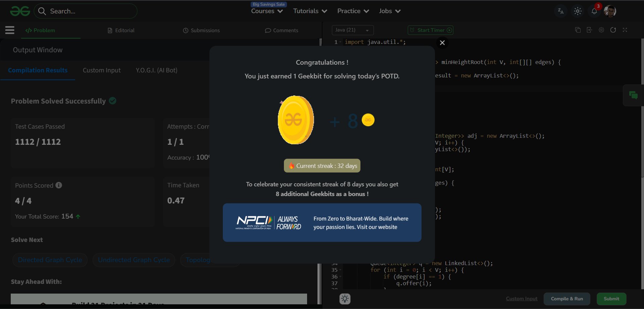Click the Current streak: 32 days badge

tap(322, 166)
